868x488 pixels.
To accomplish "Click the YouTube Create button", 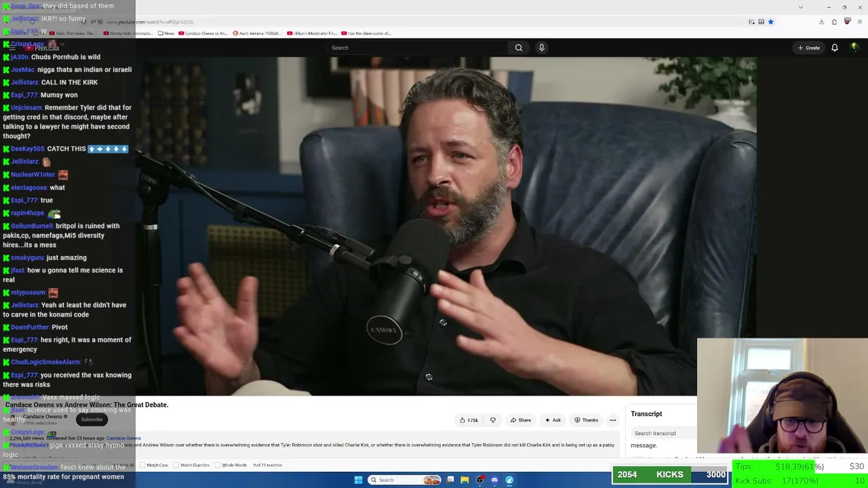I will click(809, 47).
